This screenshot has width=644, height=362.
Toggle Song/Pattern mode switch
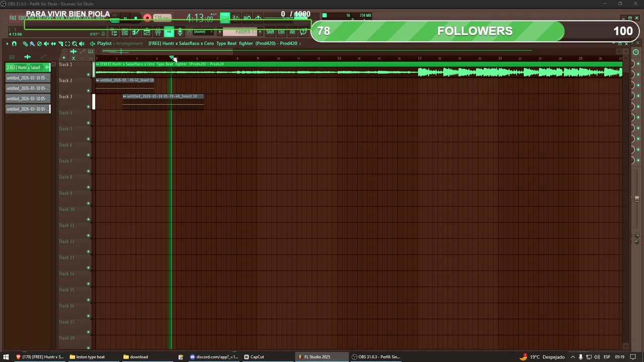coord(114,18)
